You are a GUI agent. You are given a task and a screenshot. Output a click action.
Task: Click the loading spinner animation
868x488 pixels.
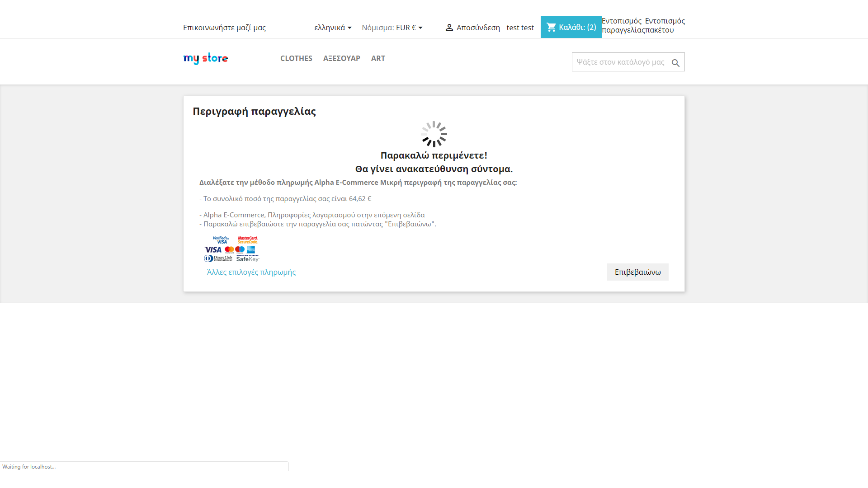click(x=434, y=134)
